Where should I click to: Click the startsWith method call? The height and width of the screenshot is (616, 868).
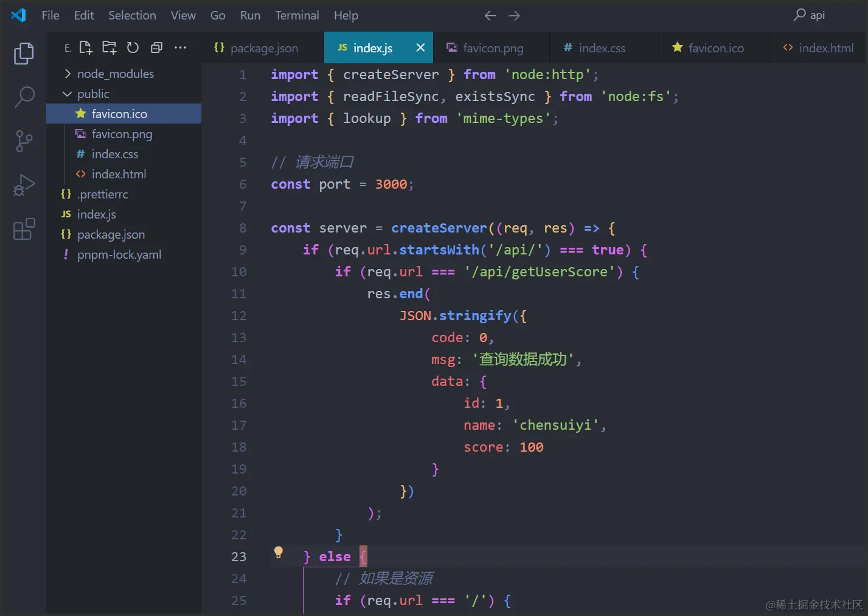439,250
